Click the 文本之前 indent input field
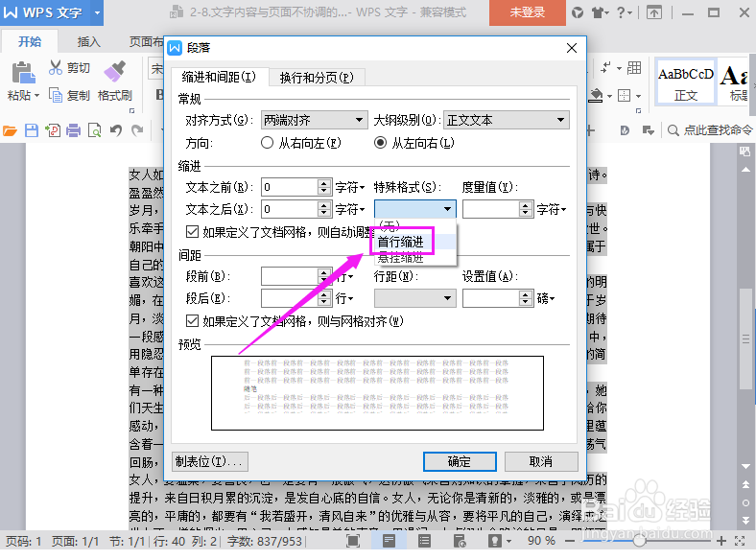Image resolution: width=756 pixels, height=560 pixels. tap(290, 187)
